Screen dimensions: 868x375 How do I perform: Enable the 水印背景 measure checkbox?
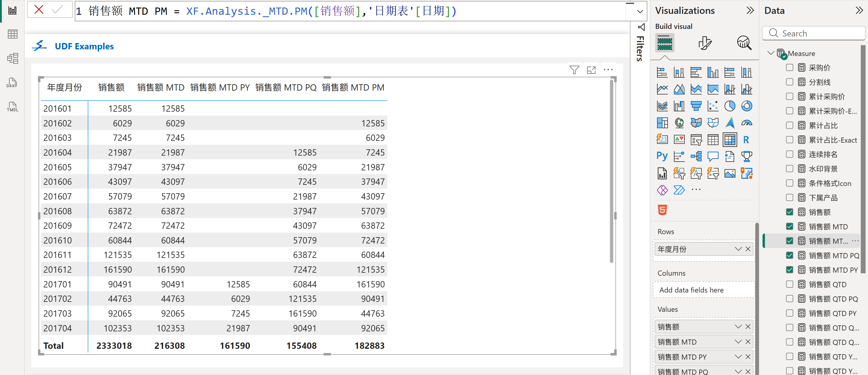click(x=790, y=169)
